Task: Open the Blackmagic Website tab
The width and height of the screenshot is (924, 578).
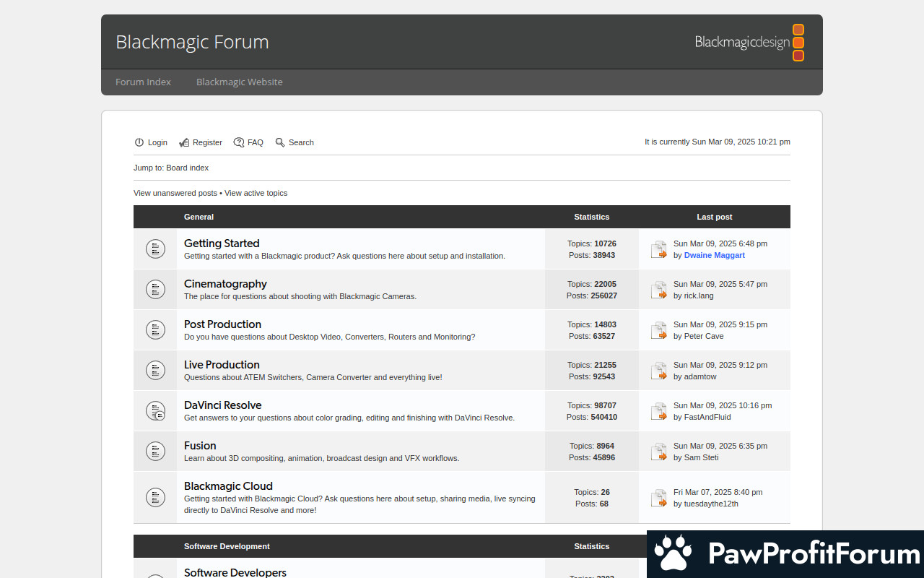Action: click(x=240, y=82)
